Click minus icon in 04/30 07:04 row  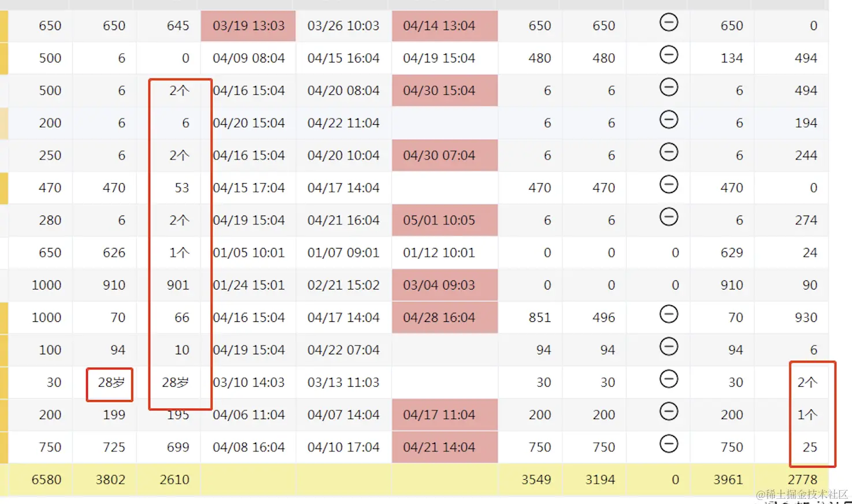point(669,152)
